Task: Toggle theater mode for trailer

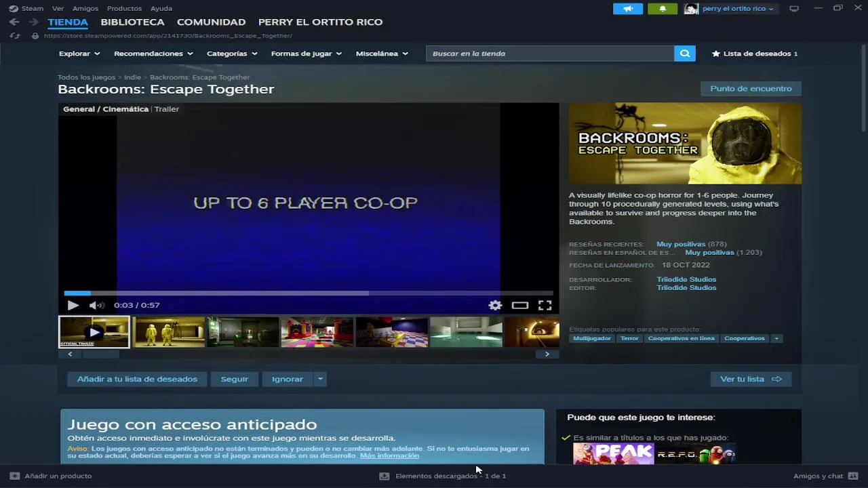Action: coord(520,305)
